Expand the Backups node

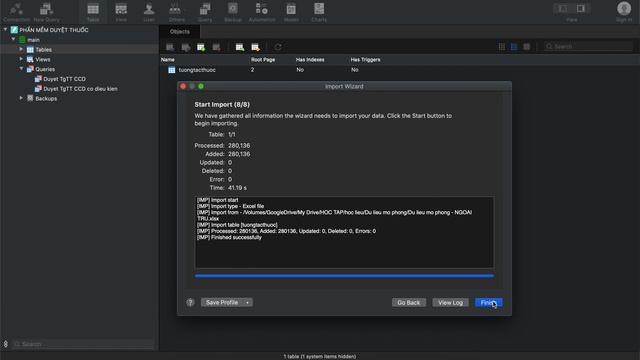21,98
